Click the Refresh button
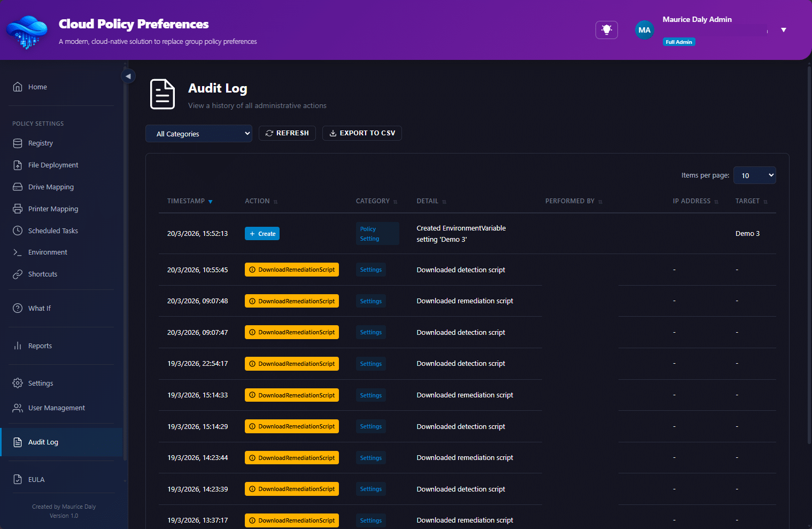This screenshot has width=812, height=529. pos(287,133)
